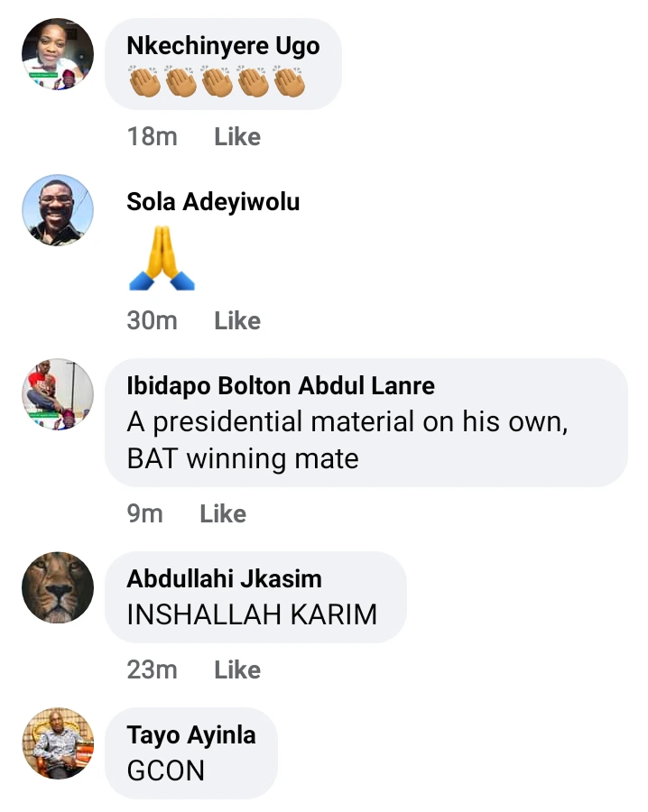Image resolution: width=648 pixels, height=812 pixels.
Task: Visit Abdullahi Jkasim's profile via name
Action: [225, 578]
